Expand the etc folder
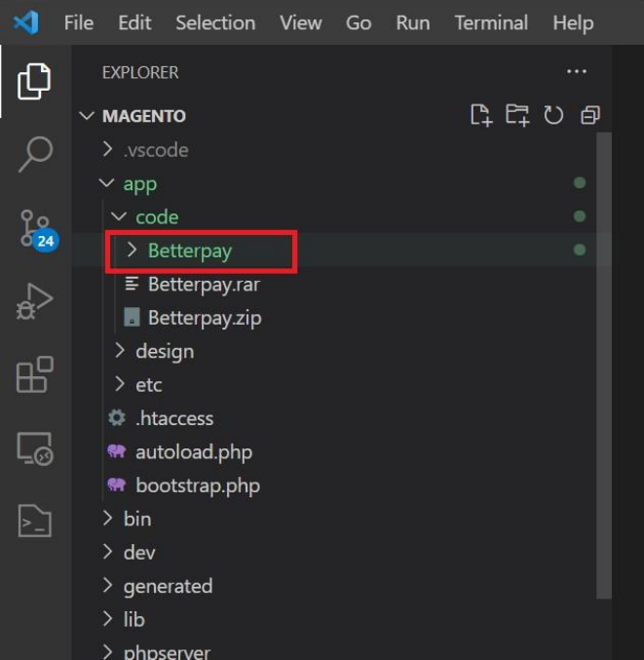644x660 pixels. [120, 384]
